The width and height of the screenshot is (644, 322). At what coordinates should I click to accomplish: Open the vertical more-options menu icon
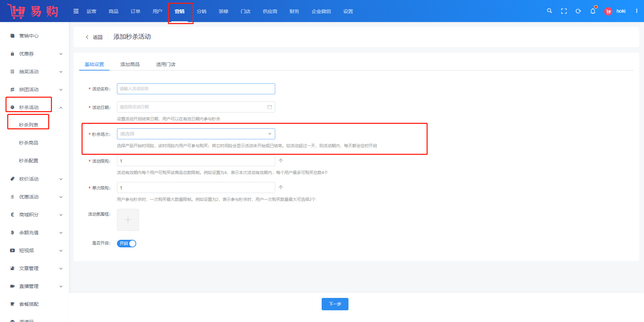[637, 11]
